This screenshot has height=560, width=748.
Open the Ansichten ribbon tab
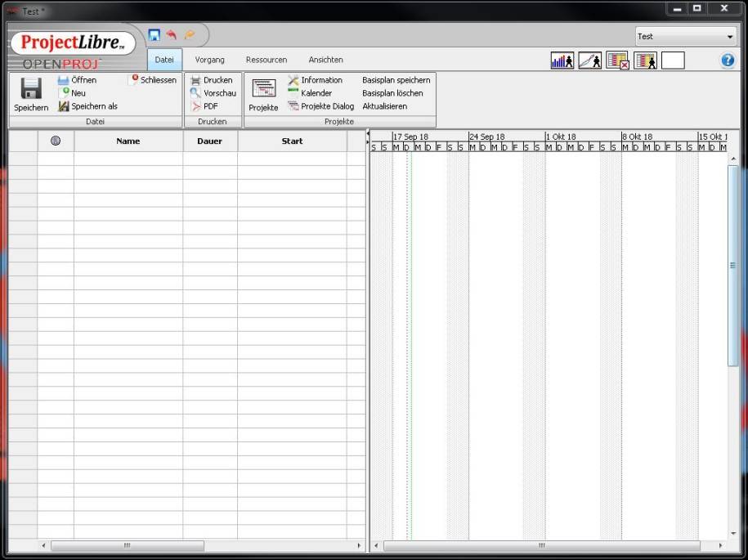325,60
